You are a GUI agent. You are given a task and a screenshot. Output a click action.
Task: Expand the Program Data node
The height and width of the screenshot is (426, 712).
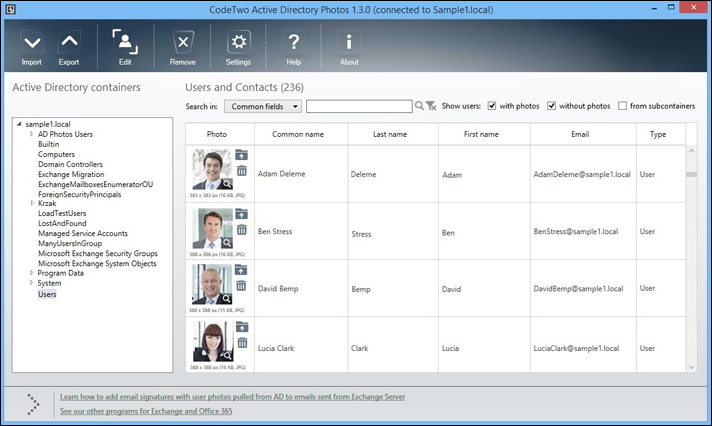point(32,273)
